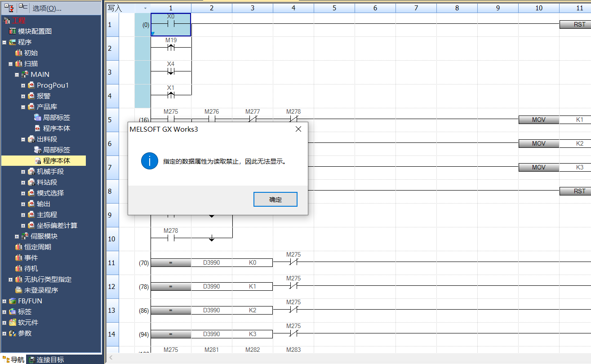Expand the FB/FUN tree node

tap(4, 301)
